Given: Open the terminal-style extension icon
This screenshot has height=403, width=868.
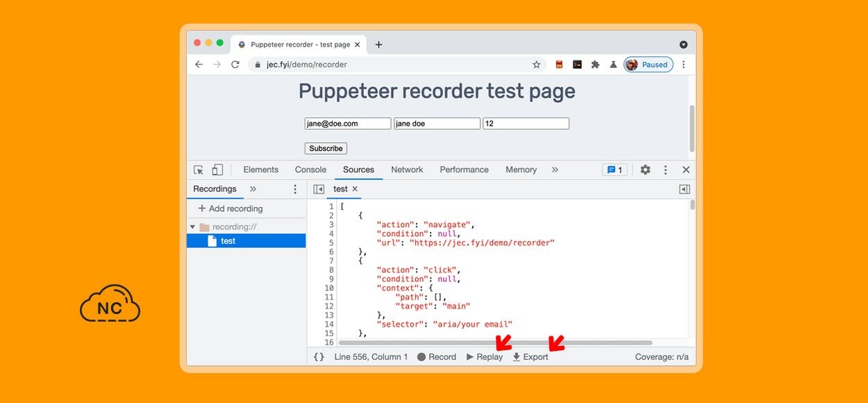Looking at the screenshot, I should tap(577, 65).
